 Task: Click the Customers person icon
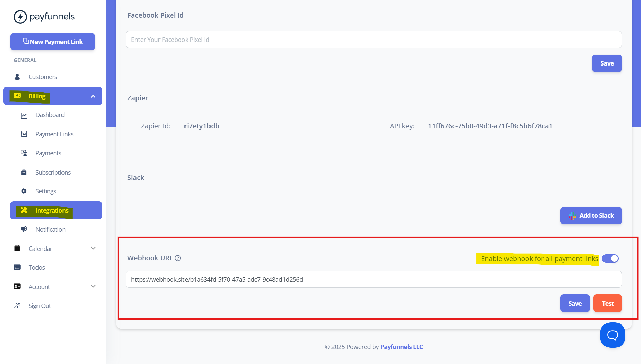click(17, 77)
